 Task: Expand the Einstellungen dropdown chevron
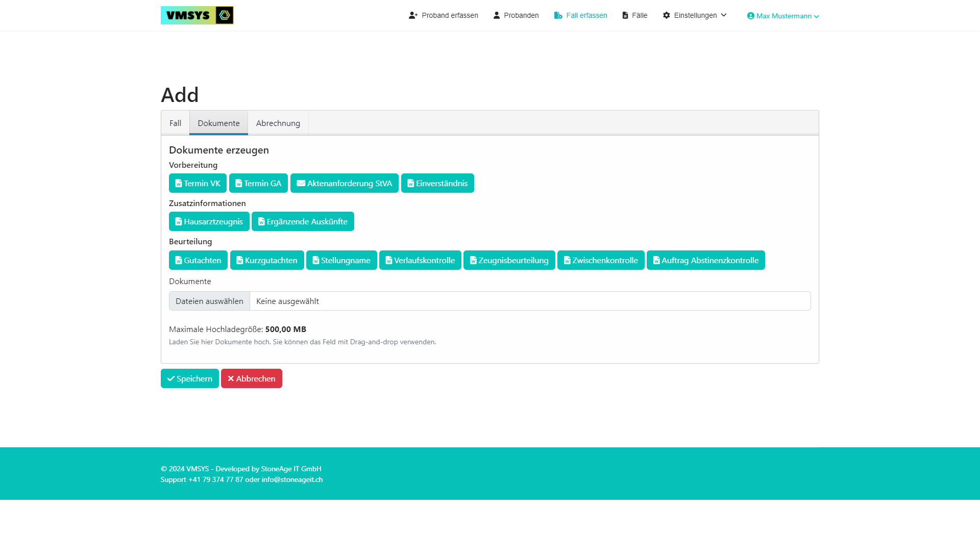pyautogui.click(x=724, y=15)
